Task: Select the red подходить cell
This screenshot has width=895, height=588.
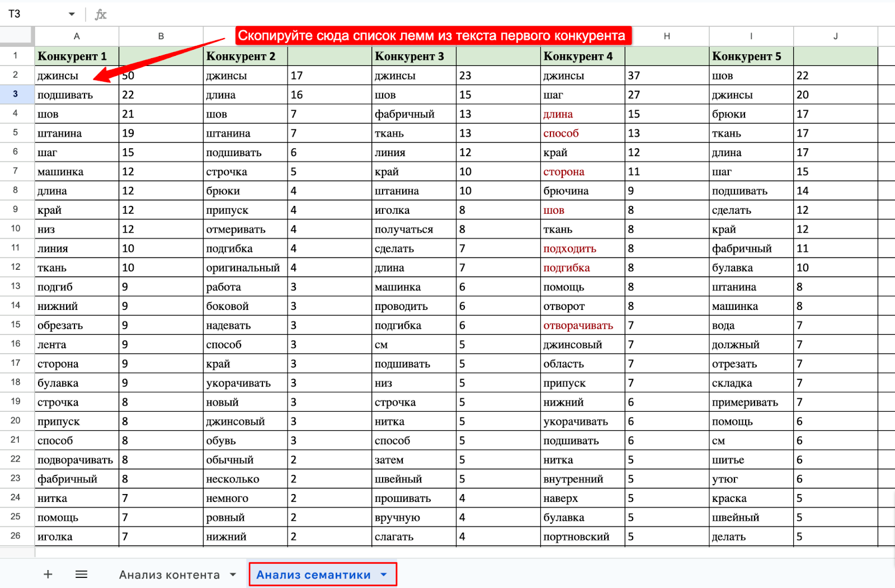Action: point(583,248)
